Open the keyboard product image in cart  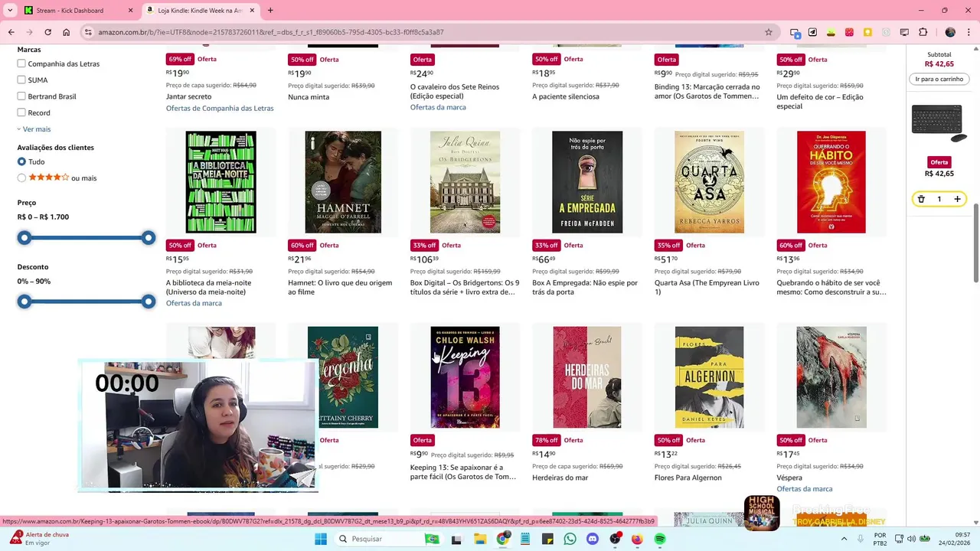pos(939,123)
